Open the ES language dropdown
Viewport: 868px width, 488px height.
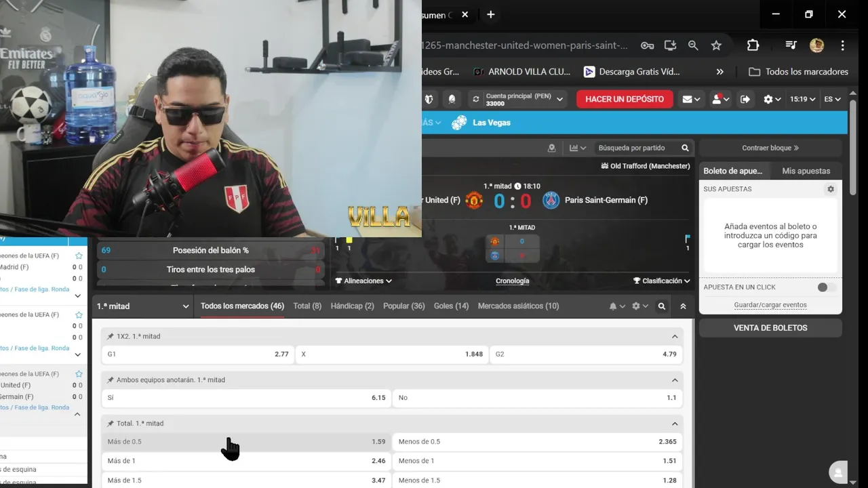[833, 99]
